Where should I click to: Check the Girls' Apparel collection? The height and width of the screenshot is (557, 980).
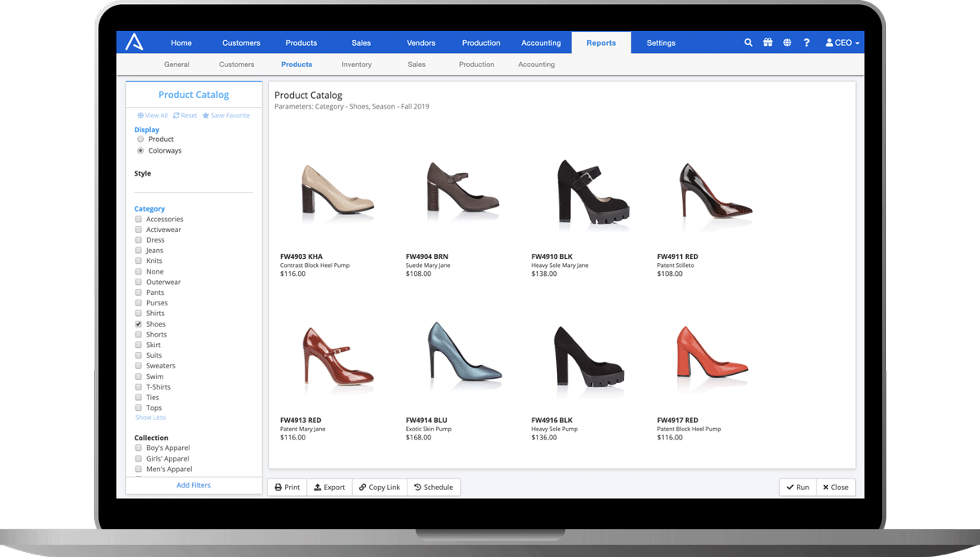coord(139,459)
